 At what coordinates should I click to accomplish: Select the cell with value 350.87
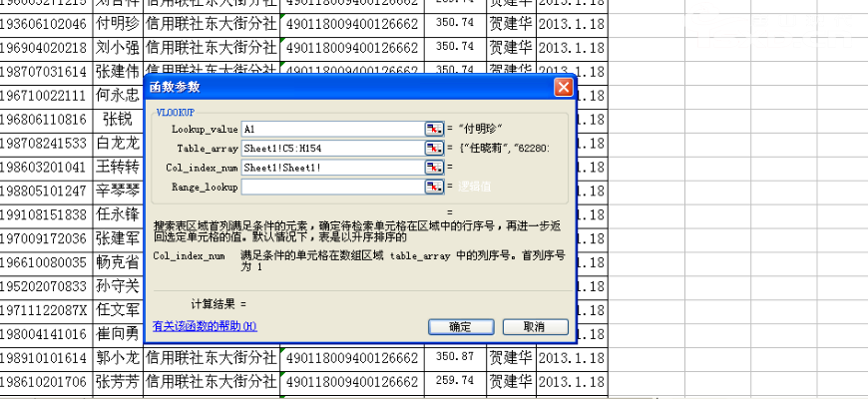click(x=454, y=356)
